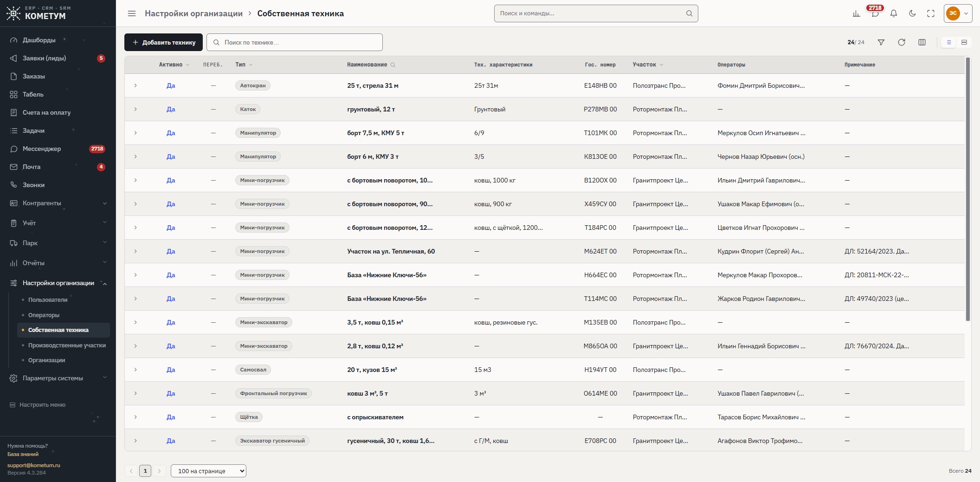The image size is (980, 482).
Task: Refresh the equipment list
Action: (x=902, y=42)
